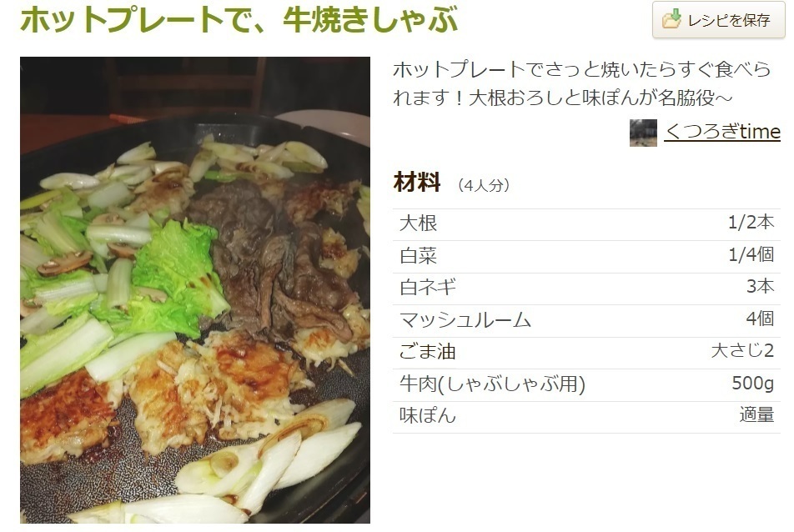
Task: Click the recipe description text
Action: point(581,83)
